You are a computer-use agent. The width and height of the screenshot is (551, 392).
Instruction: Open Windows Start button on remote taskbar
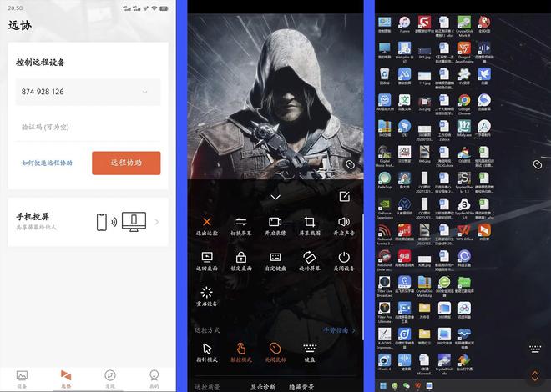pos(384,386)
